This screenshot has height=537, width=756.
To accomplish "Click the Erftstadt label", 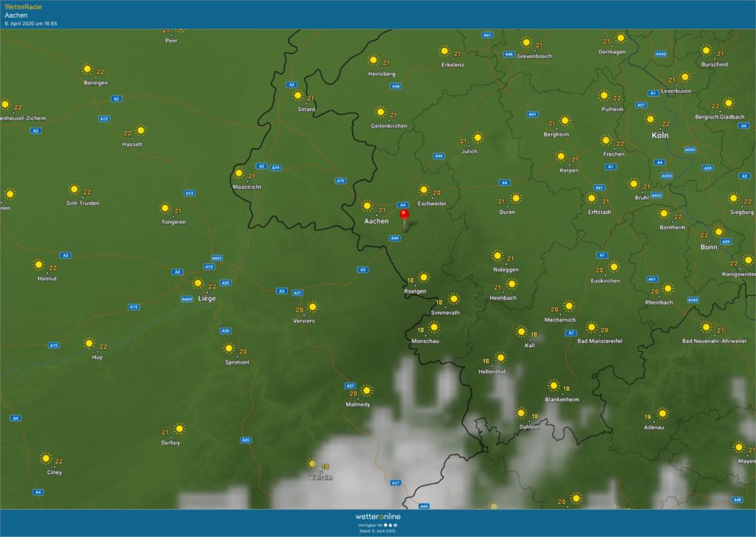I will 599,212.
